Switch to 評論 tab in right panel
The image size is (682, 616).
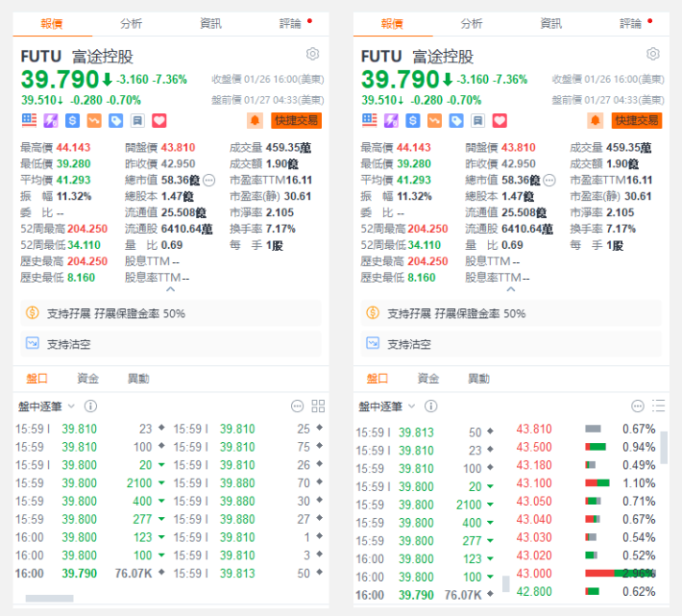(631, 23)
